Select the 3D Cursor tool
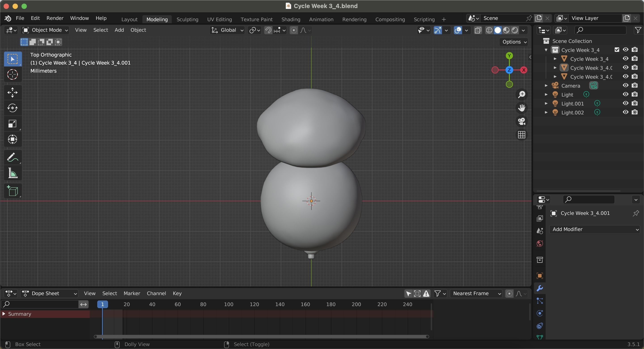This screenshot has height=349, width=644. tap(12, 74)
